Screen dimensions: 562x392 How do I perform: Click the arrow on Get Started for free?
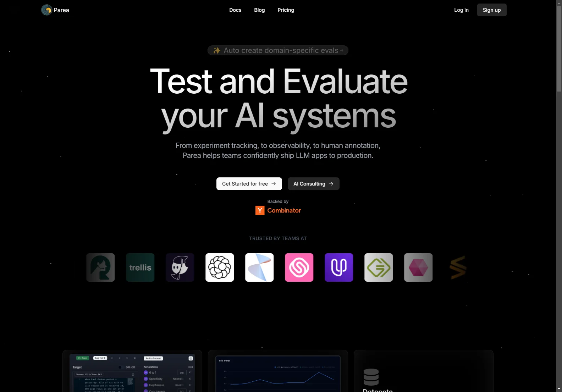274,184
